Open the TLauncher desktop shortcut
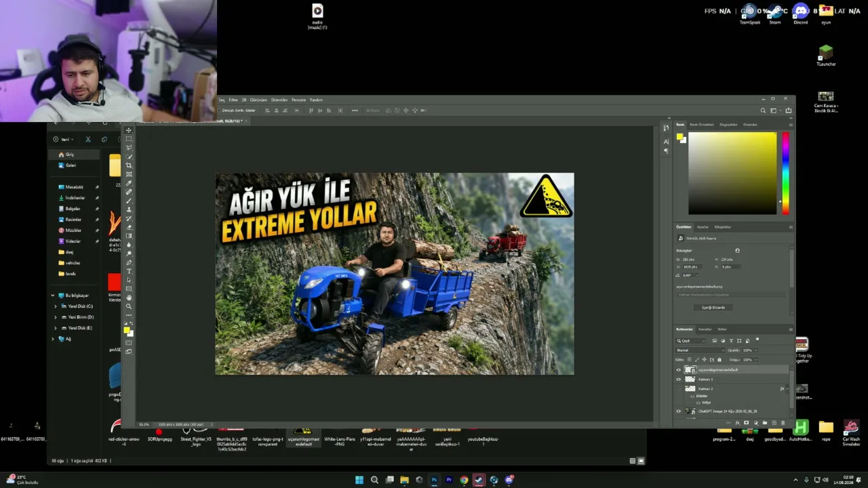This screenshot has width=868, height=488. pyautogui.click(x=825, y=56)
